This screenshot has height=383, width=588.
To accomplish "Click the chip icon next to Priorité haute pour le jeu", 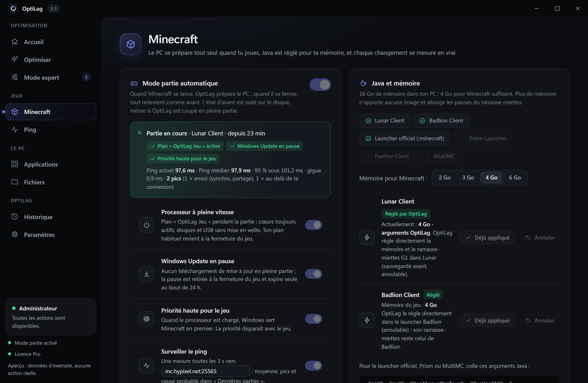I will (x=147, y=319).
